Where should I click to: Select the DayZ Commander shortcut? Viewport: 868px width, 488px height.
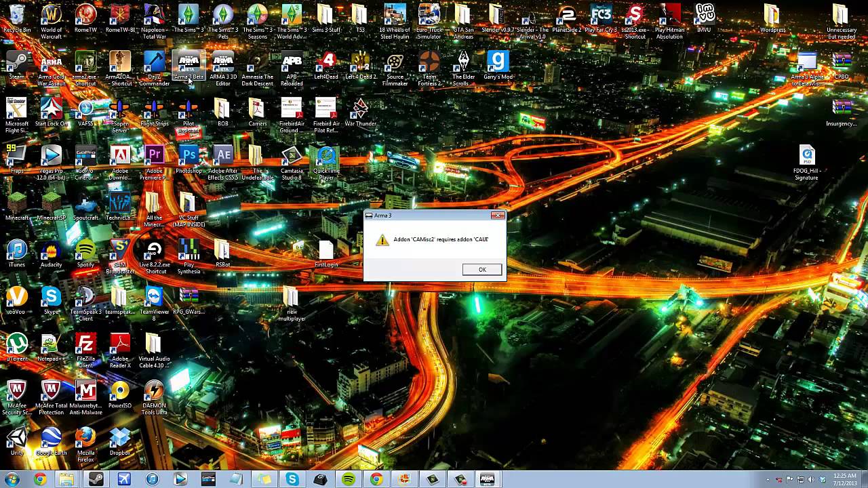pyautogui.click(x=154, y=68)
